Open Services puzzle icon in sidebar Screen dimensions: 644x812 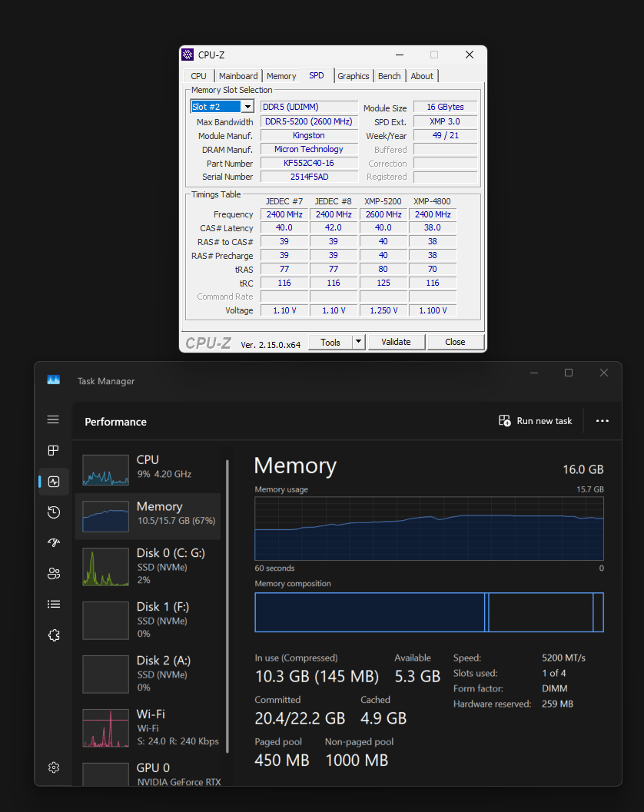pos(54,635)
